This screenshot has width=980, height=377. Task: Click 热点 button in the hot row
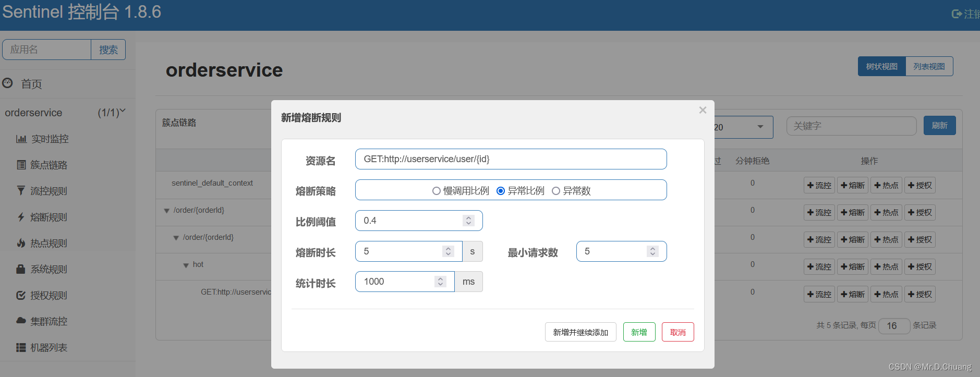click(886, 267)
